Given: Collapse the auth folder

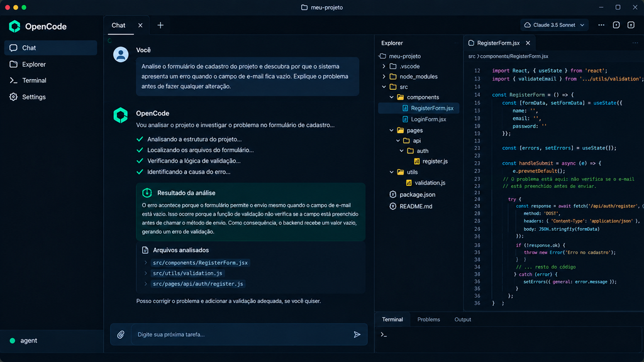Looking at the screenshot, I should tap(402, 151).
